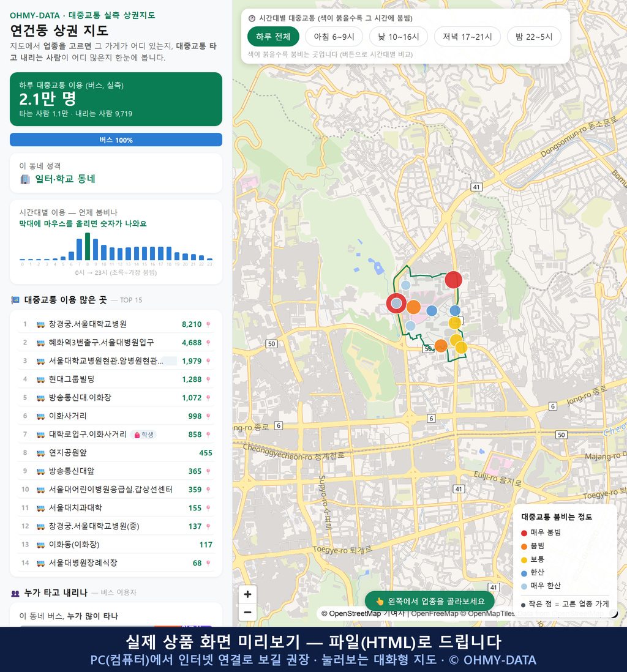Image resolution: width=627 pixels, height=672 pixels.
Task: Click the 455 ridership value
Action: 206,453
